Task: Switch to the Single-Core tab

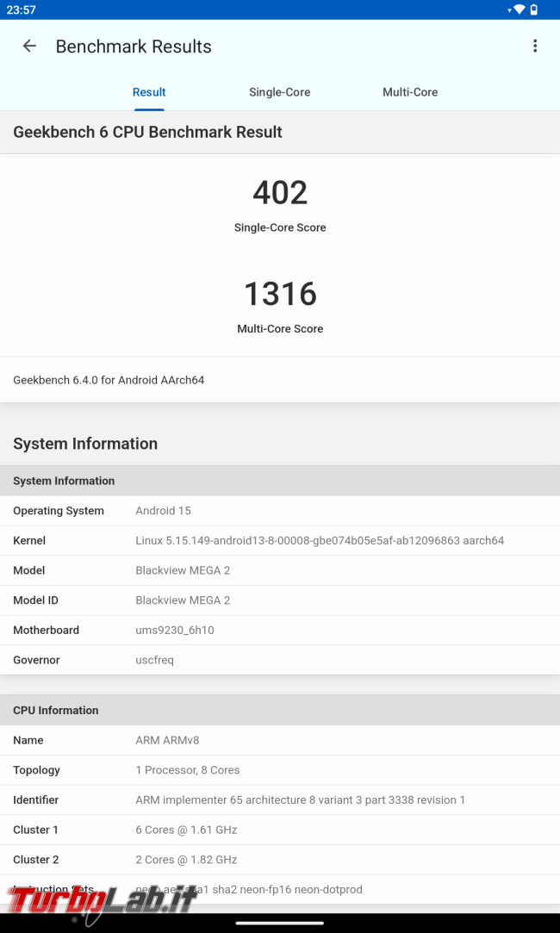Action: (x=280, y=92)
